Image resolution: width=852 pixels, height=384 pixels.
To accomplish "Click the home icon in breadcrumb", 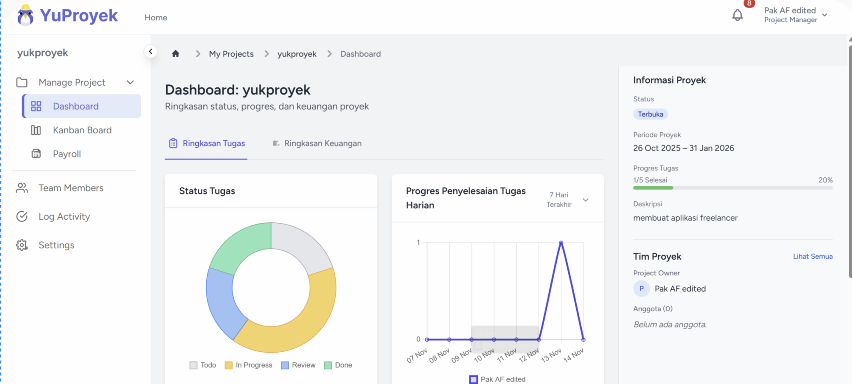I will [x=176, y=54].
